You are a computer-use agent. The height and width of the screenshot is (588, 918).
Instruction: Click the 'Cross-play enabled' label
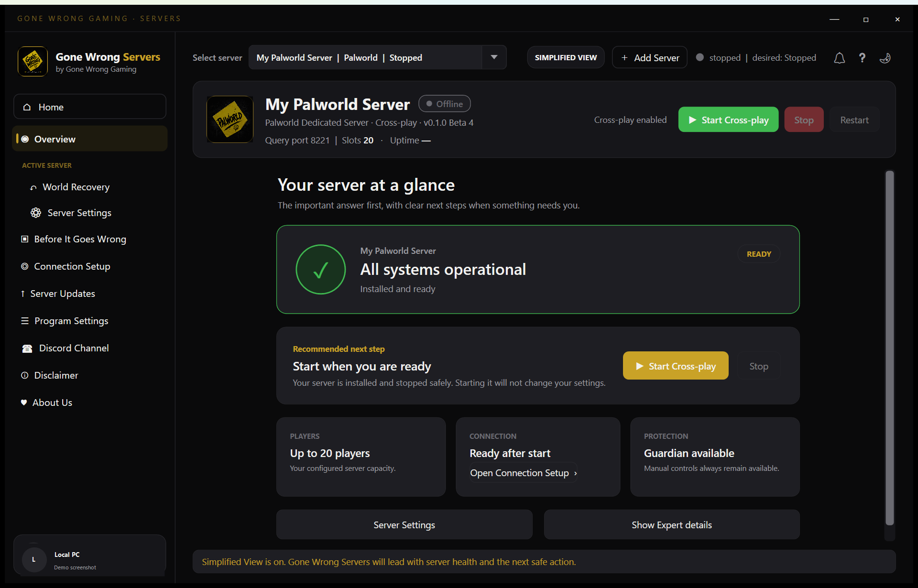click(x=630, y=120)
